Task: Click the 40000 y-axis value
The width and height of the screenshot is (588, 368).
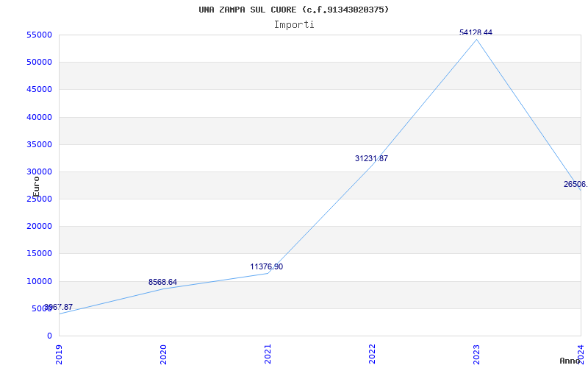Action: pyautogui.click(x=39, y=117)
